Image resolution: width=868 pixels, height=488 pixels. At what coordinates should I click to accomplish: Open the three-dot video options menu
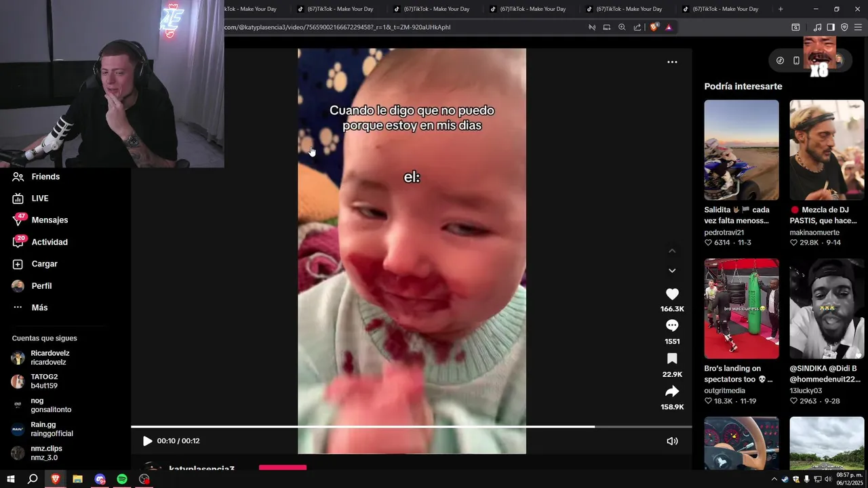point(672,62)
